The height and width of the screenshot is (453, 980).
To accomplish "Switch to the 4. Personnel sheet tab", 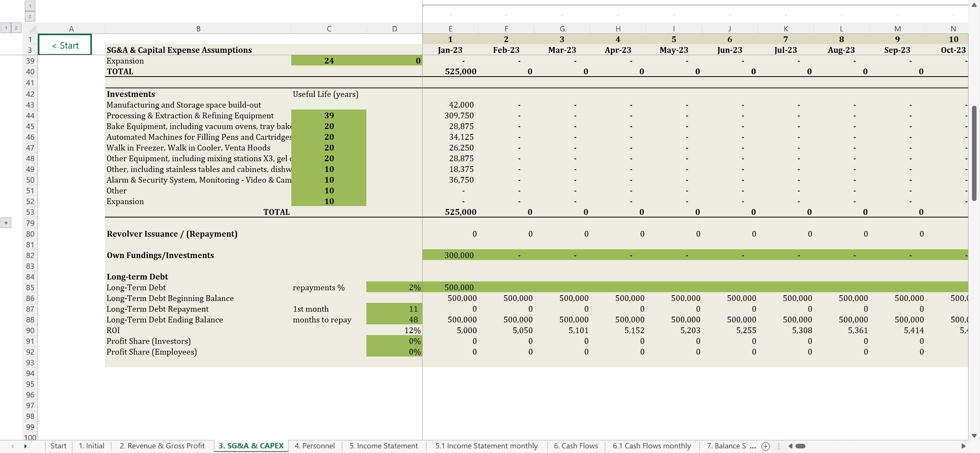I will coord(314,446).
